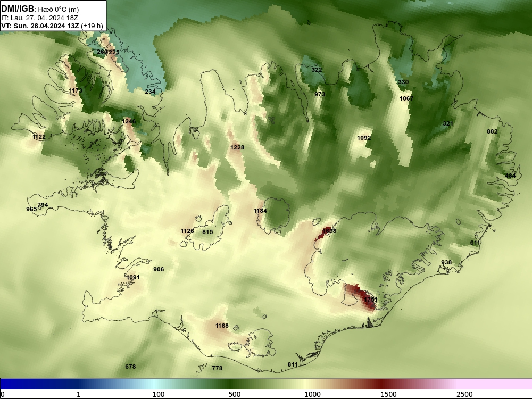
Task: Click the 330 height label
Action: coord(403,82)
